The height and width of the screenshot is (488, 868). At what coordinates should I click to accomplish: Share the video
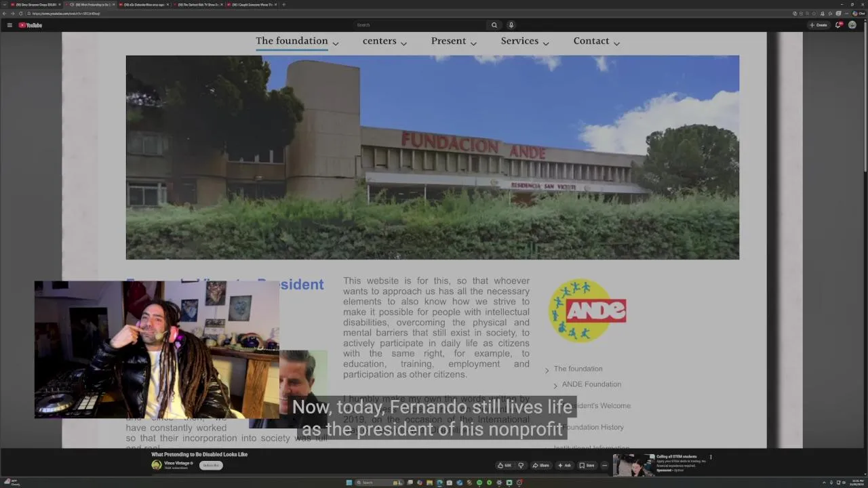coord(540,466)
